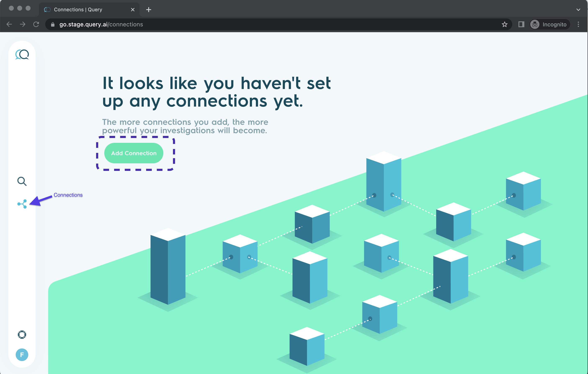
Task: Open the user avatar F menu
Action: (22, 355)
